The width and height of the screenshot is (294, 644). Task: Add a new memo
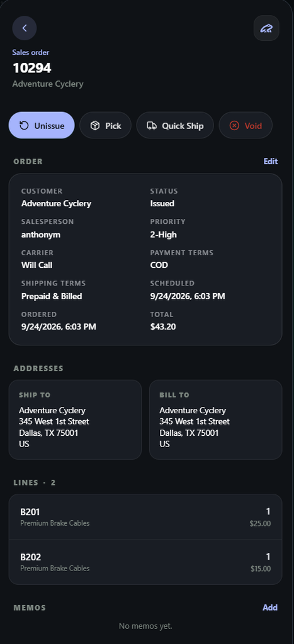click(x=270, y=608)
